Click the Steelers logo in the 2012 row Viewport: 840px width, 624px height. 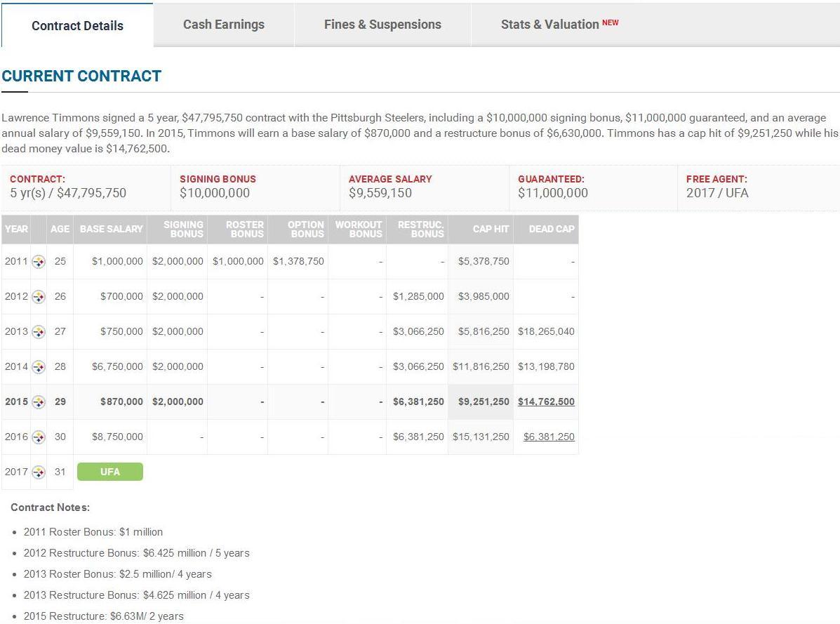click(x=39, y=296)
